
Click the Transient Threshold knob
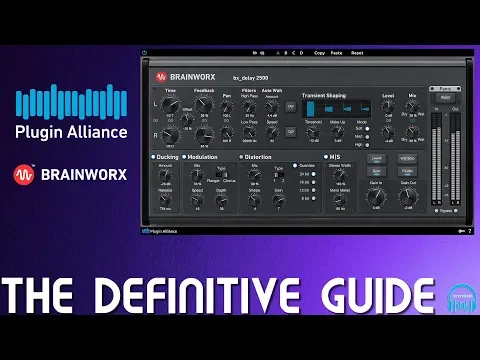tap(313, 133)
